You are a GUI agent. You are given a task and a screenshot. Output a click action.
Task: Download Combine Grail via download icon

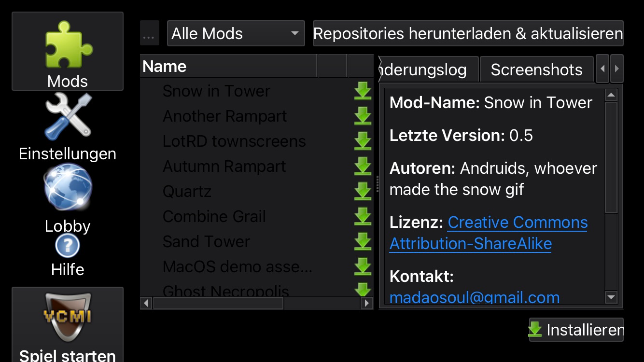pos(363,216)
